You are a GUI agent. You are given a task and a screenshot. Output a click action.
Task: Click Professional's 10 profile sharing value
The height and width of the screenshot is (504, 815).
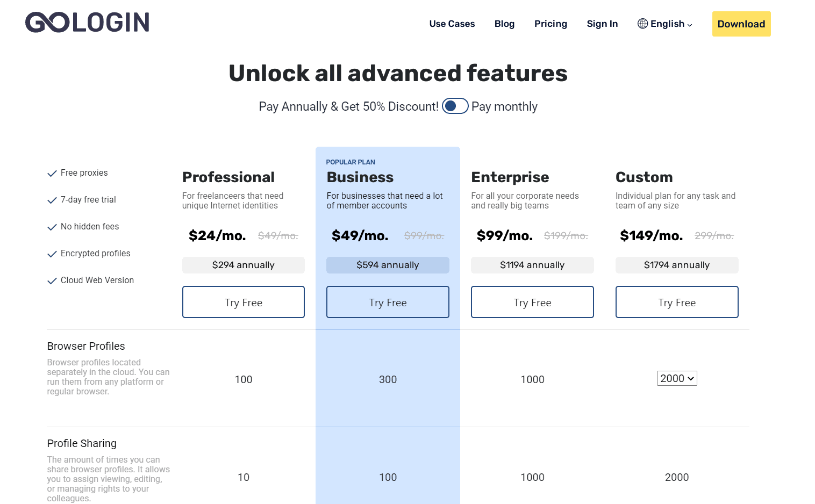[244, 477]
